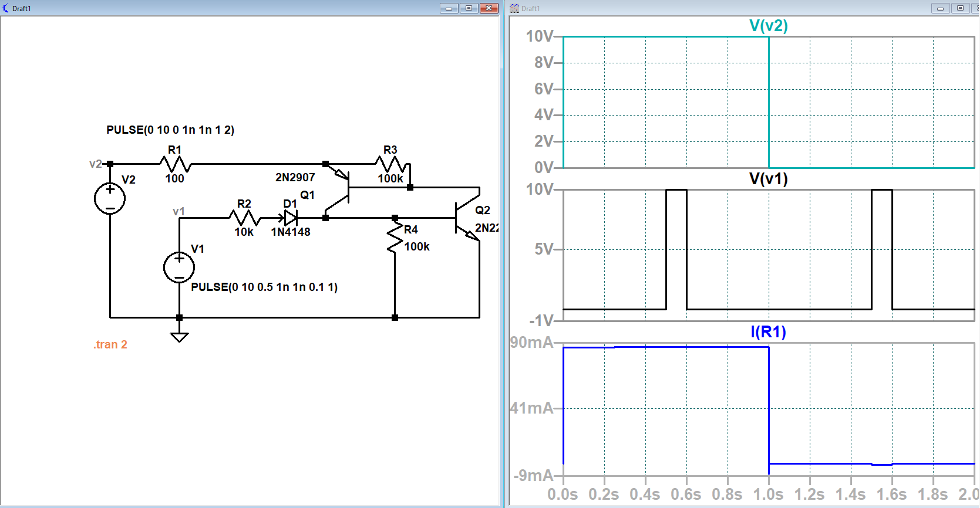Image resolution: width=980 pixels, height=508 pixels.
Task: Minimize the waveform Draft1 window
Action: point(940,8)
